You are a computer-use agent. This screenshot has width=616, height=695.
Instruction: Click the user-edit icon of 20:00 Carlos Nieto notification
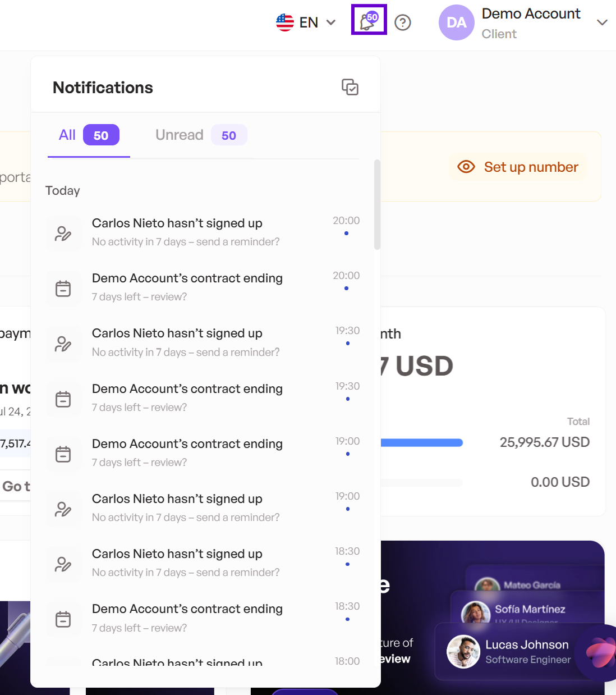63,233
